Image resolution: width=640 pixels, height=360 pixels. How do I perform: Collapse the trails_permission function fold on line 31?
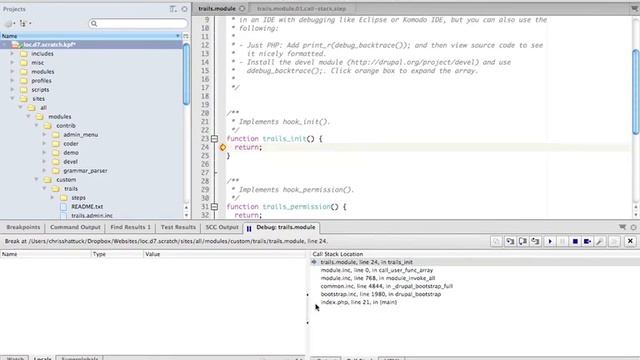[x=214, y=207]
